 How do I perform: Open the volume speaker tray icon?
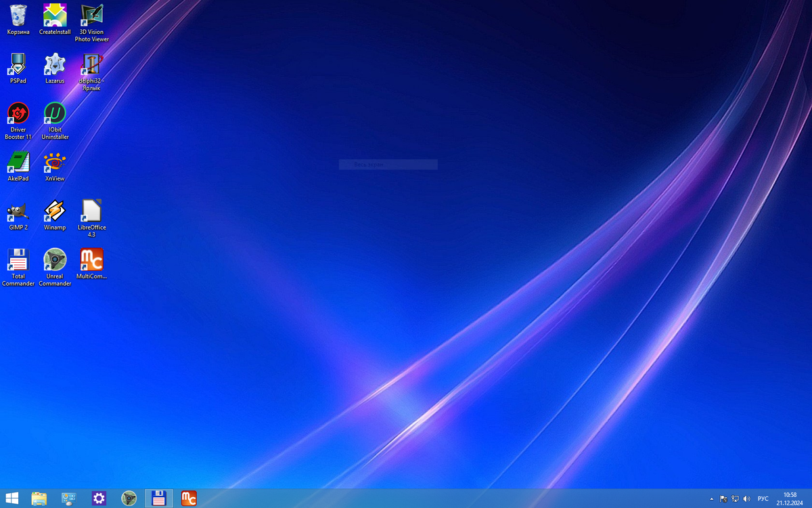tap(746, 499)
